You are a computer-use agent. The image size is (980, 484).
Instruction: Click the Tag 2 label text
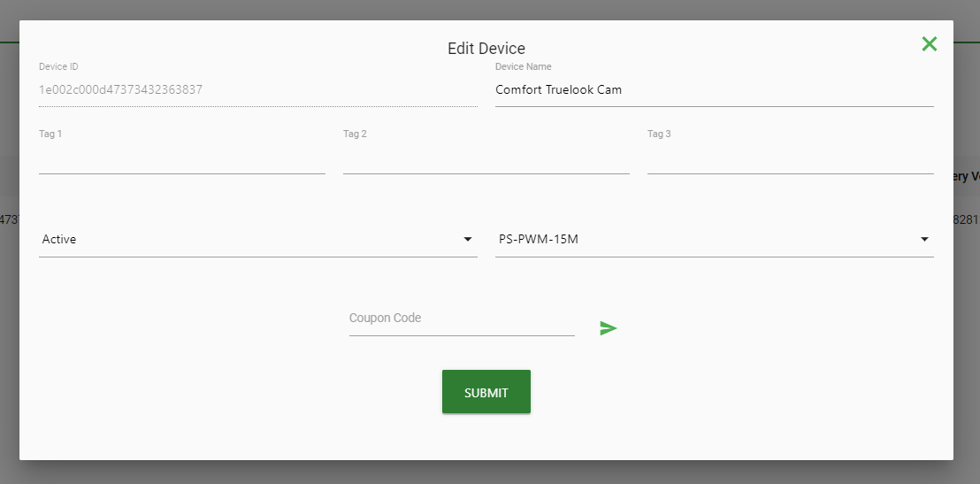tap(355, 134)
